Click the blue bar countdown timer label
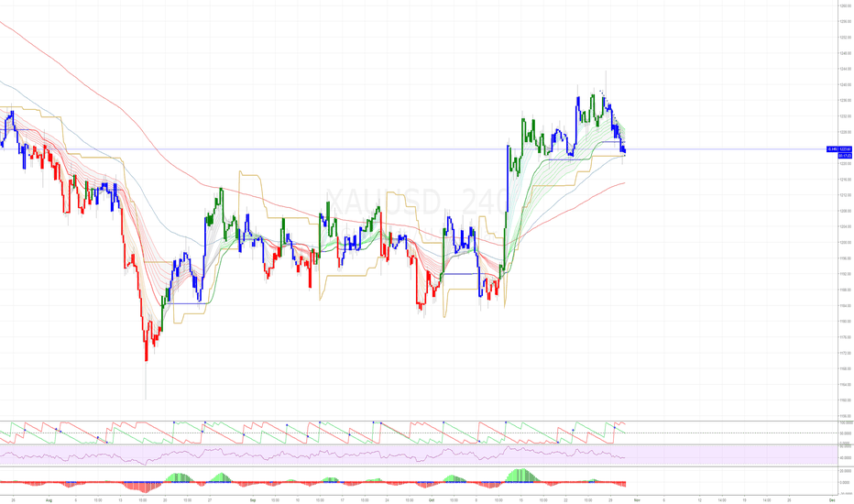This screenshot has width=854, height=504. click(x=845, y=156)
